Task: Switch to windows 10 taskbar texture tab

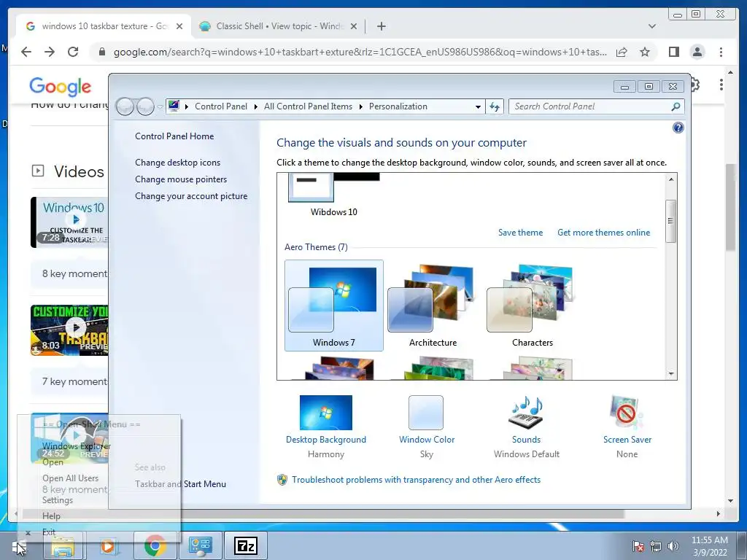Action: [x=104, y=26]
